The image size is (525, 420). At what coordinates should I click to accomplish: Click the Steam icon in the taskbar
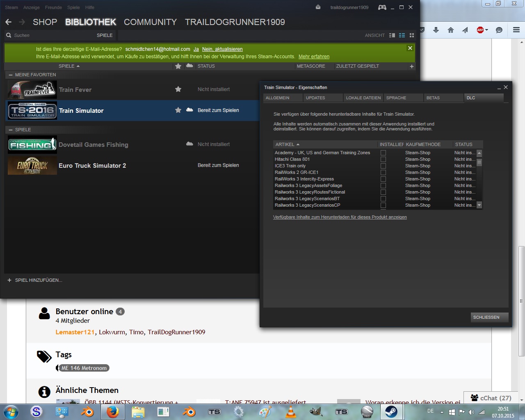tap(391, 412)
